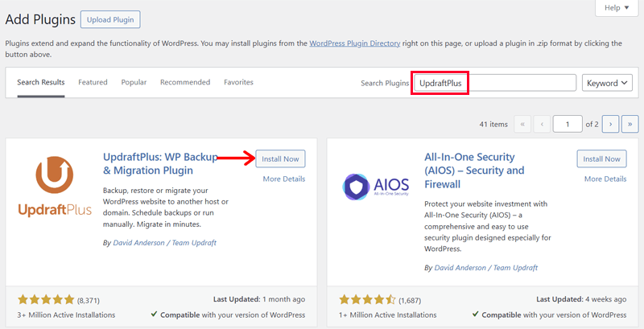Viewport: 644px width, 329px height.
Task: Open the Recommended plugins tab
Action: click(185, 82)
